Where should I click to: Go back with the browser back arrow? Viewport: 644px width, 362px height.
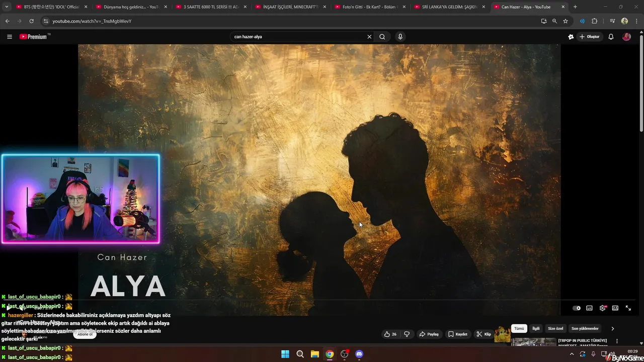click(x=7, y=21)
